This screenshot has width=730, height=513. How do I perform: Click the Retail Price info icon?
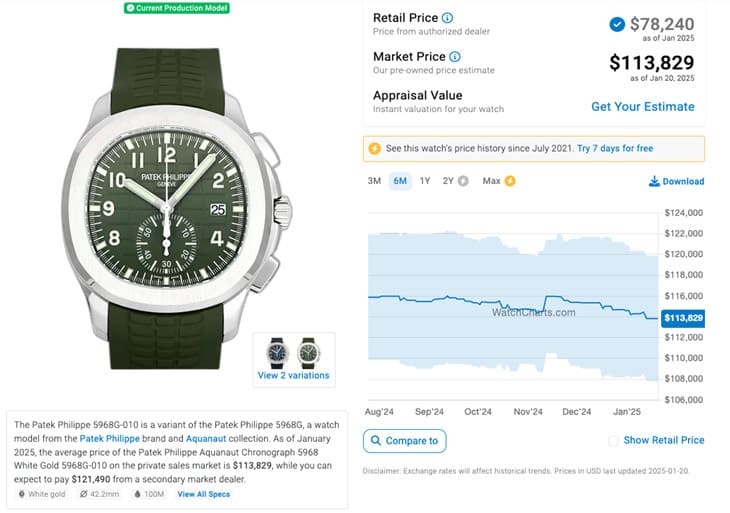pyautogui.click(x=447, y=18)
